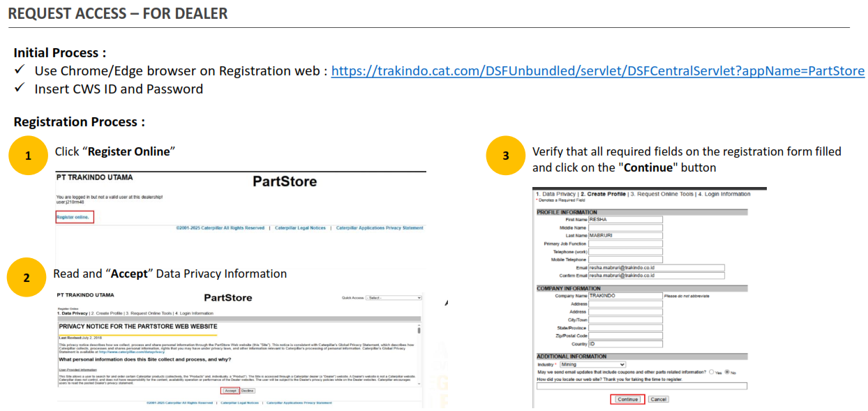The height and width of the screenshot is (411, 868).
Task: Click the Country field containing ID
Action: (625, 344)
